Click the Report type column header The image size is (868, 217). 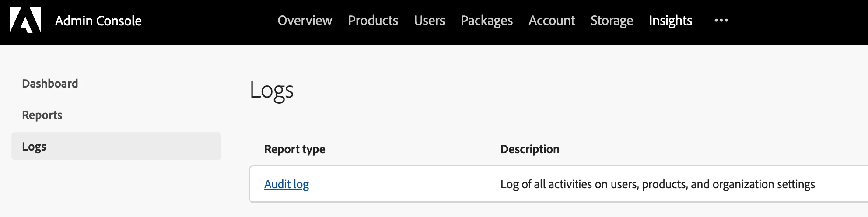(295, 149)
